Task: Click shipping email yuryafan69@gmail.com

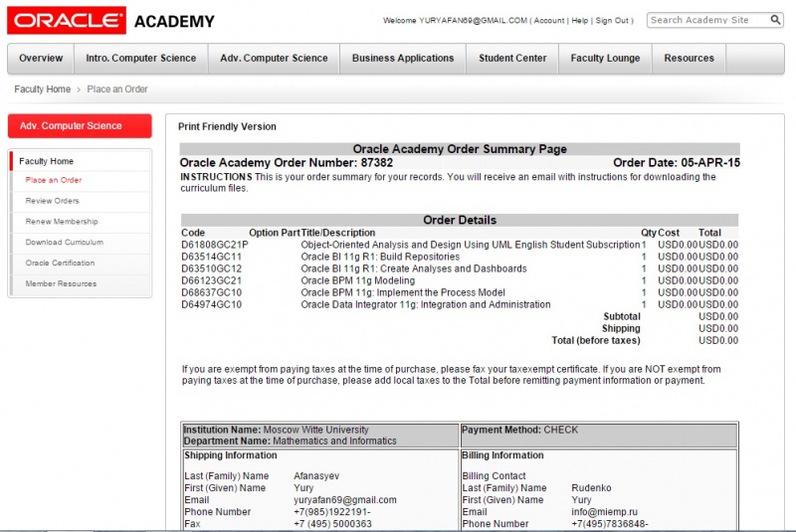Action: pos(345,500)
